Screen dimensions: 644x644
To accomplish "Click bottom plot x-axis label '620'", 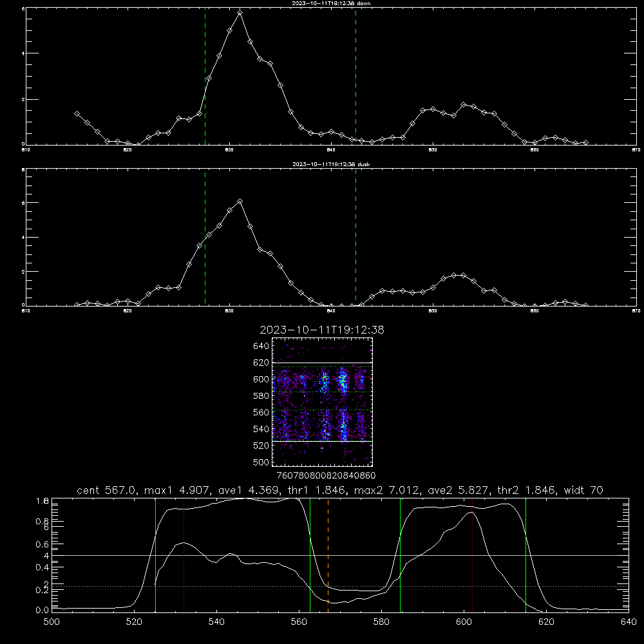I will [546, 622].
